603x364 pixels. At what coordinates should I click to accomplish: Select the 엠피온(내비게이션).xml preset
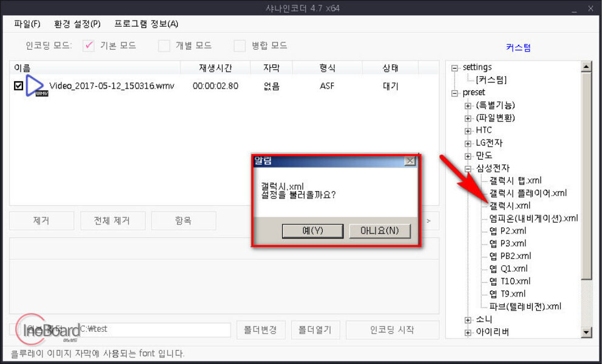[533, 218]
